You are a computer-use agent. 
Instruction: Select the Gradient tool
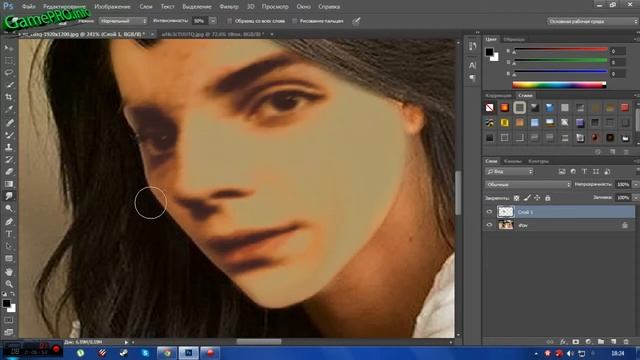9,184
